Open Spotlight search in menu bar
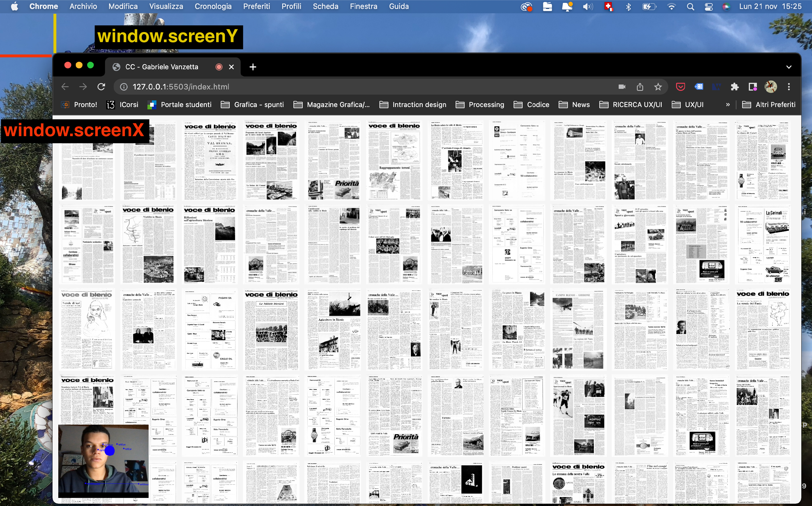812x506 pixels. [x=690, y=6]
